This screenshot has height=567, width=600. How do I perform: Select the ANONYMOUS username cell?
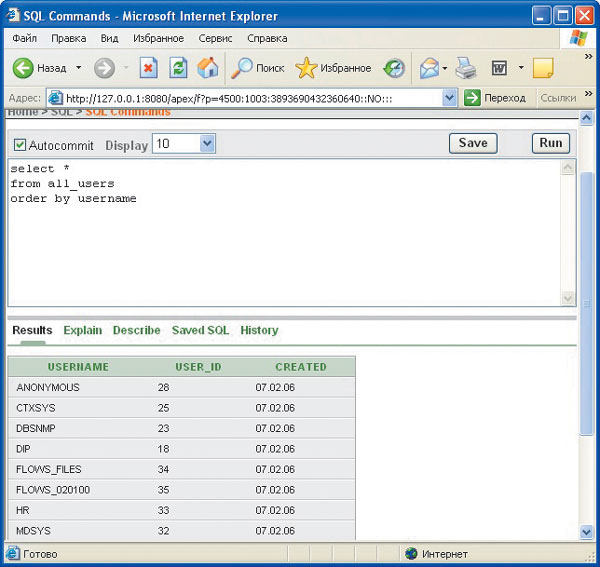(x=48, y=387)
